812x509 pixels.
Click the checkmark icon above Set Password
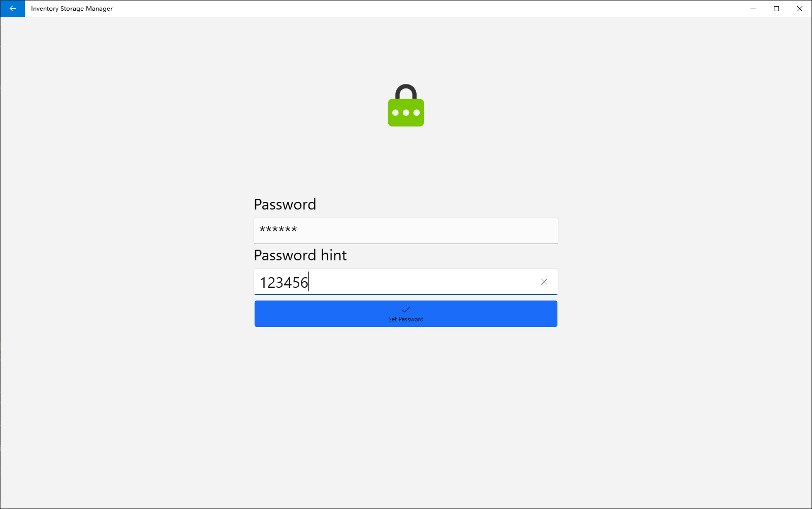point(406,310)
